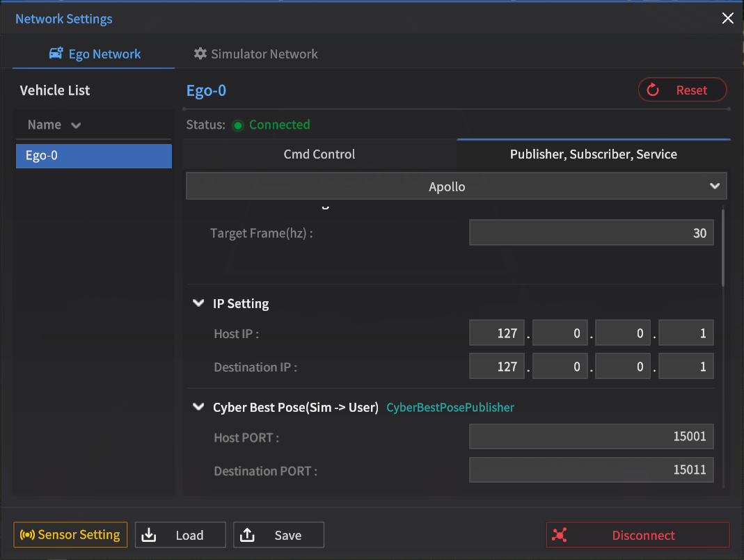Select Ego-0 in the Vehicle List
Image resolution: width=744 pixels, height=560 pixels.
[x=93, y=156]
